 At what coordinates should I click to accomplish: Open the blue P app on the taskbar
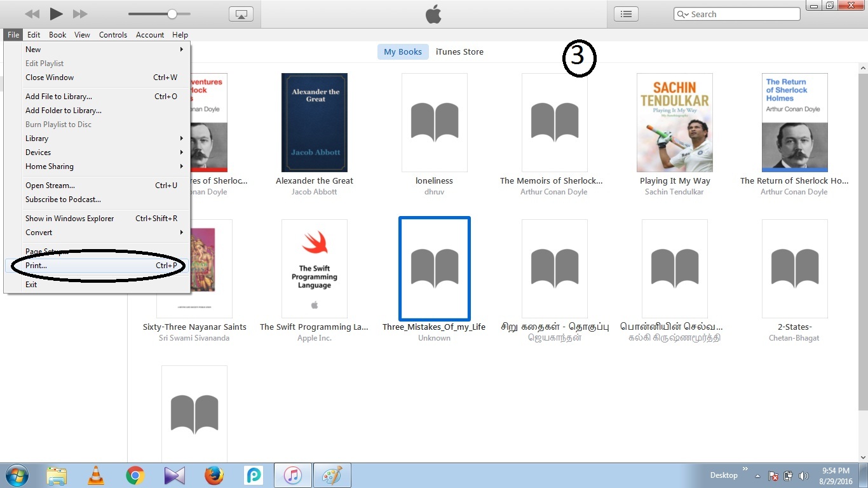254,475
